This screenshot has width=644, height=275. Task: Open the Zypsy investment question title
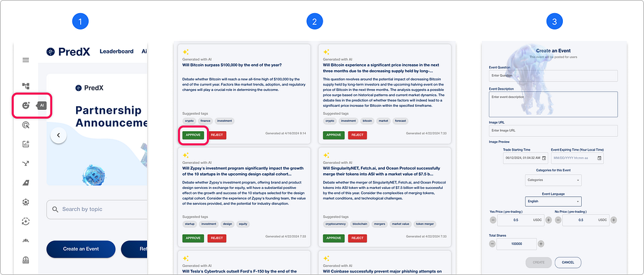pos(243,171)
